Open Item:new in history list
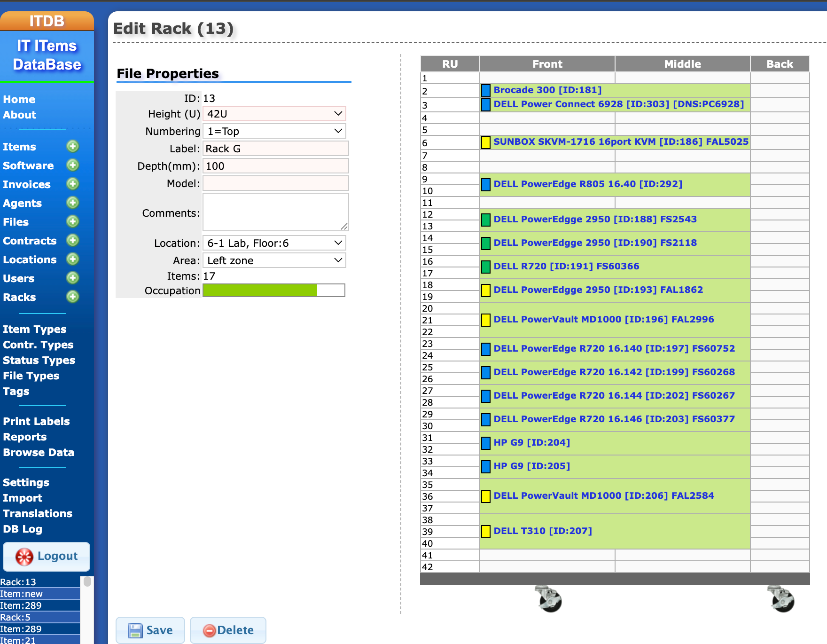 [40, 594]
